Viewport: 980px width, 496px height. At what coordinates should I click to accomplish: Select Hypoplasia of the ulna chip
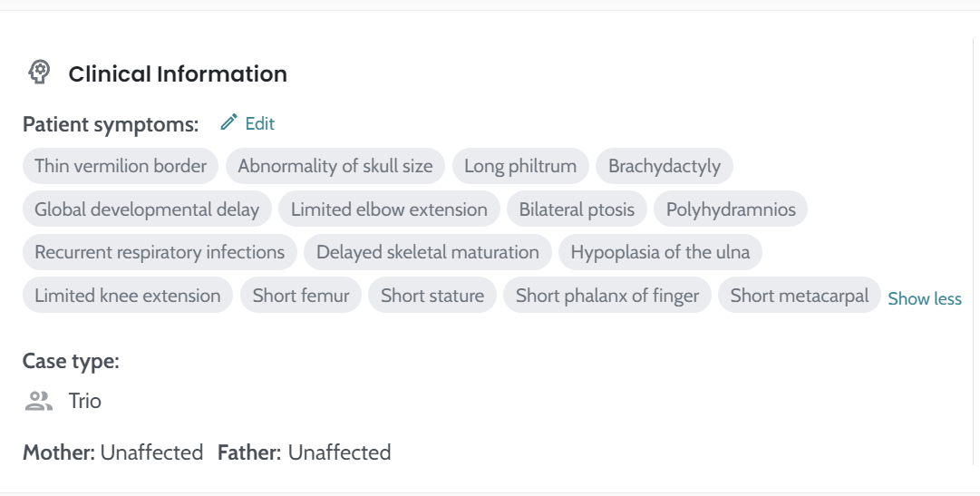[x=660, y=252]
